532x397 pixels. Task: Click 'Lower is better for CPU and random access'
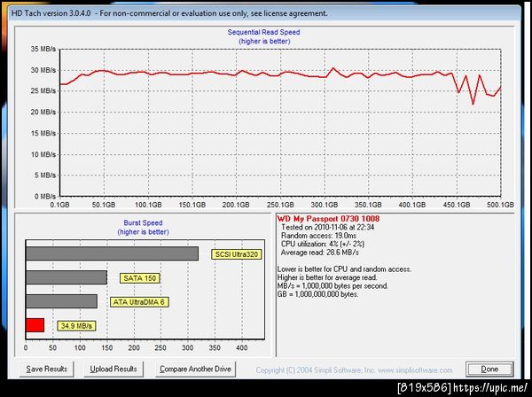point(344,269)
